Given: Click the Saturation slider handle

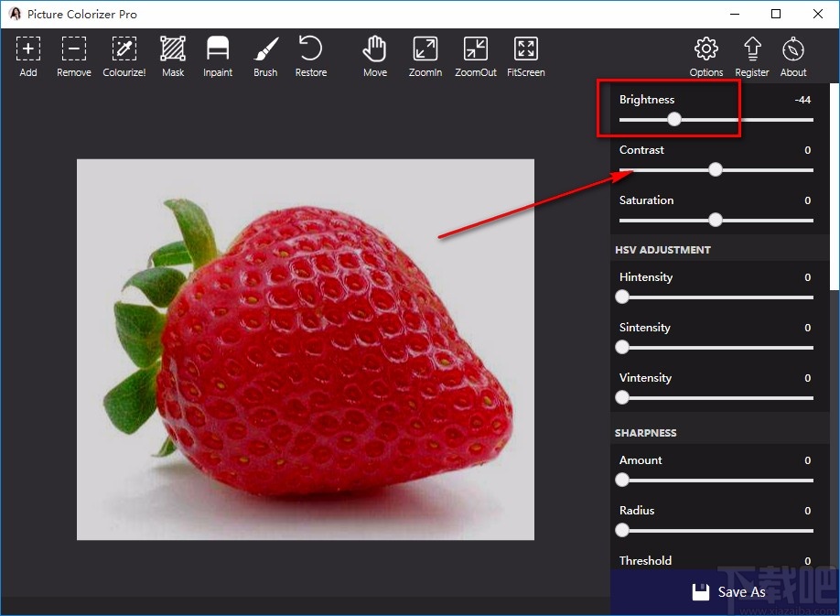Looking at the screenshot, I should [716, 220].
